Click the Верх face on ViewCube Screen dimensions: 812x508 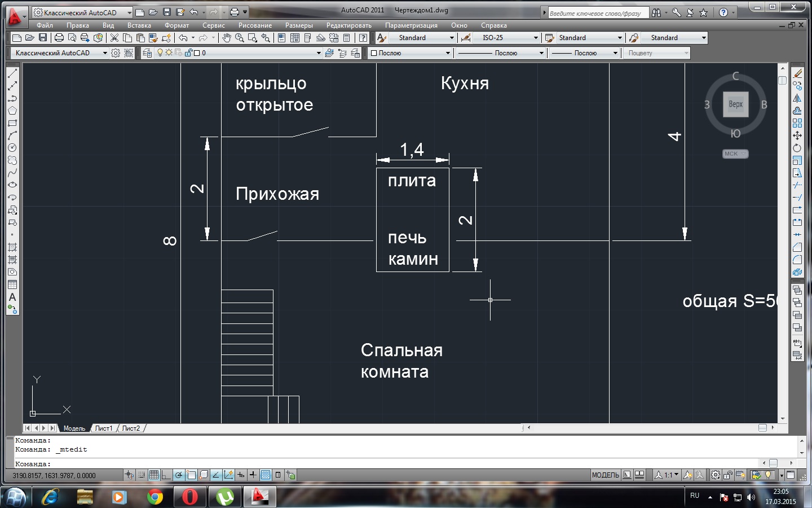[x=735, y=104]
